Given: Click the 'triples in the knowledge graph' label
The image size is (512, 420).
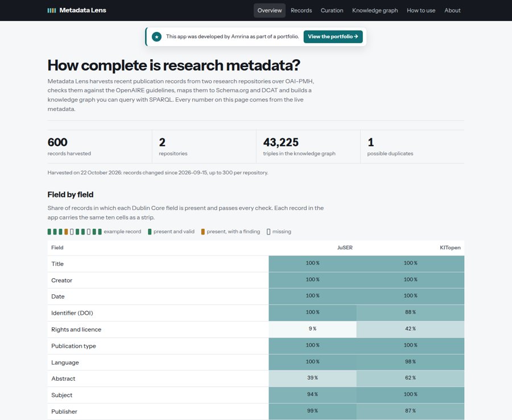Looking at the screenshot, I should coord(299,154).
